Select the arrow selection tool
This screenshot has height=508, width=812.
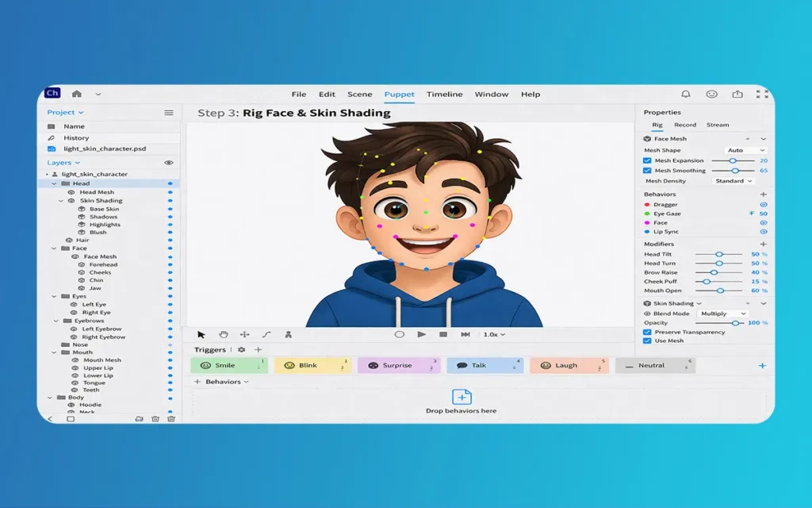[201, 335]
